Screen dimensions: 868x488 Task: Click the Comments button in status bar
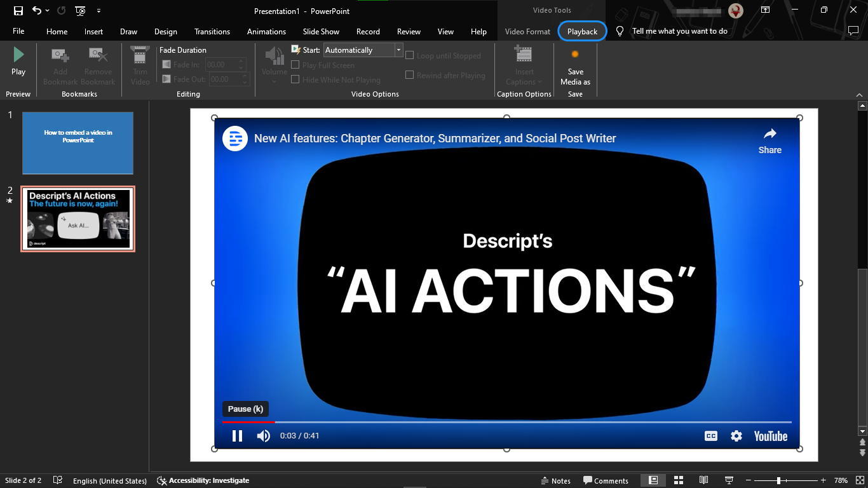tap(606, 480)
